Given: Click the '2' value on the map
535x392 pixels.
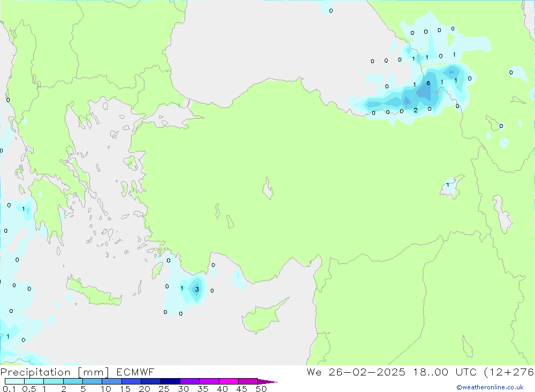Looking at the screenshot, I should [x=416, y=110].
